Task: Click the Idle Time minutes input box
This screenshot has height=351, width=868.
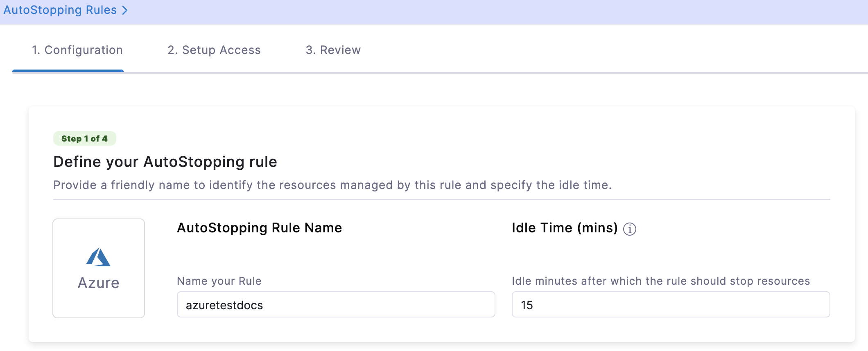Action: point(671,305)
